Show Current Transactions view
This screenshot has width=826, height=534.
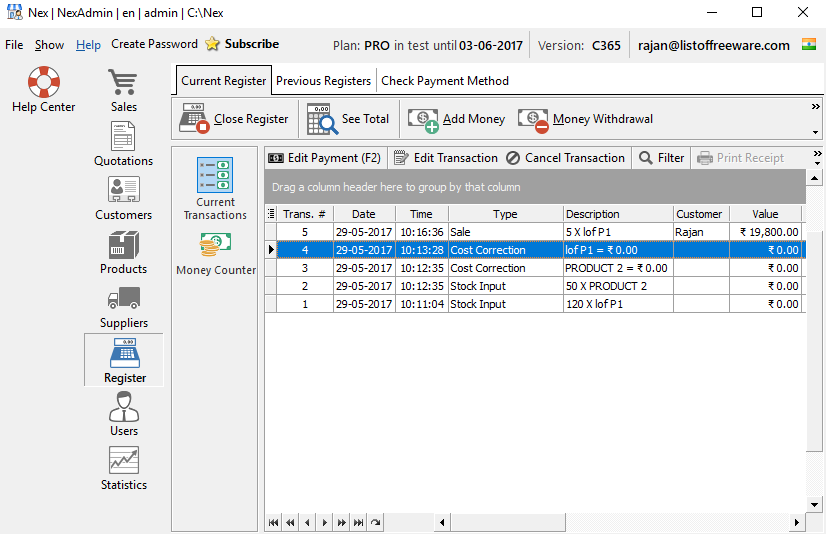215,189
